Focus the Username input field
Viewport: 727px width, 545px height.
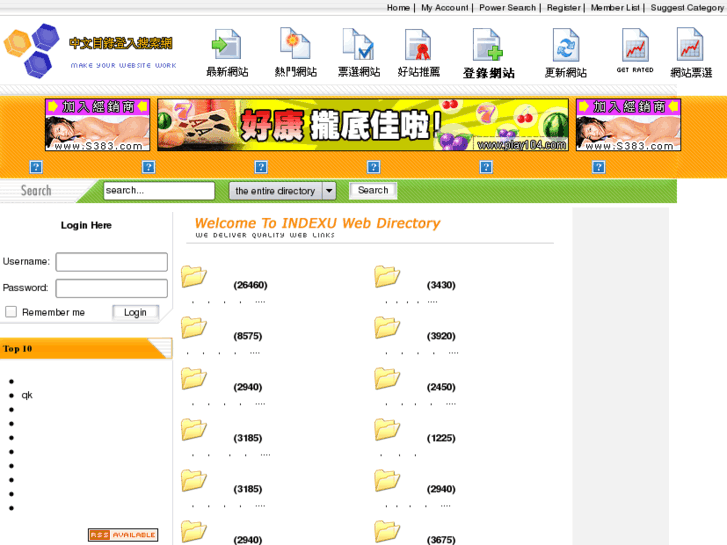[x=112, y=262]
